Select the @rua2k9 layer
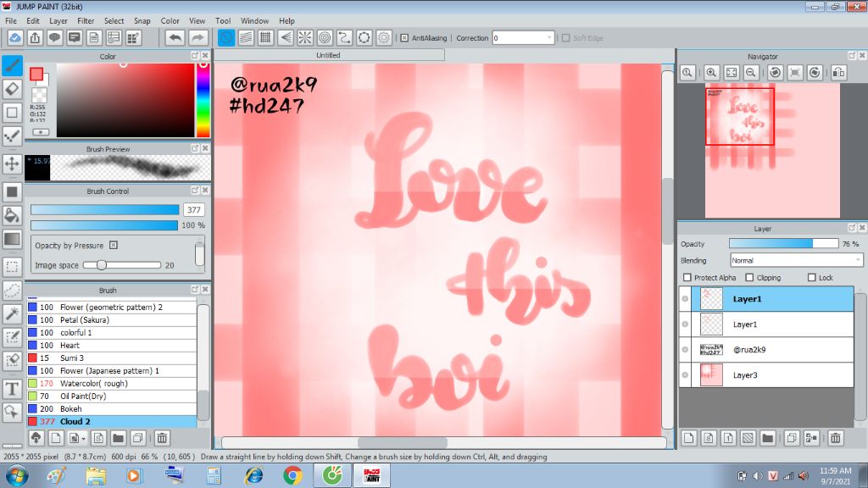Screen dimensions: 868x488 coord(766,350)
